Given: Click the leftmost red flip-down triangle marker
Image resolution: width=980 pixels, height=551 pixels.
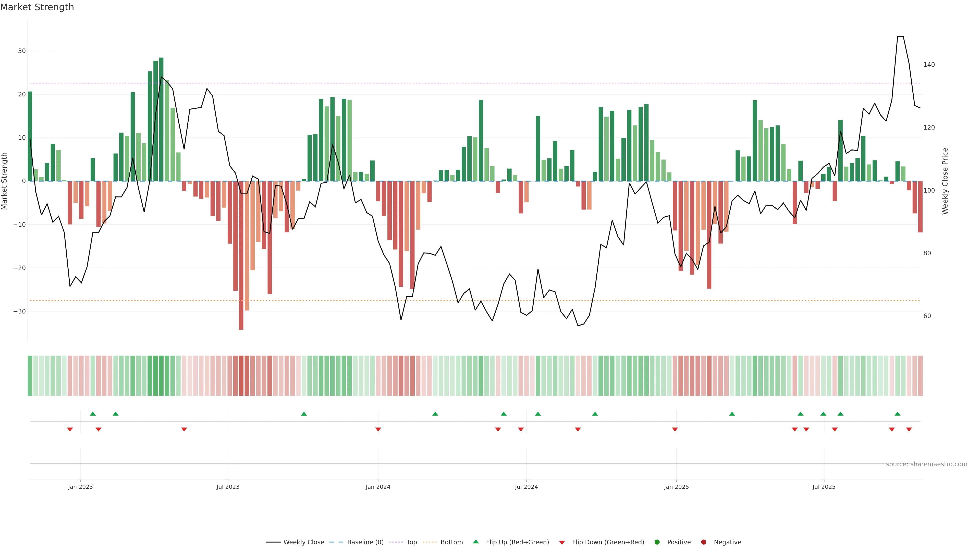Looking at the screenshot, I should click(70, 429).
